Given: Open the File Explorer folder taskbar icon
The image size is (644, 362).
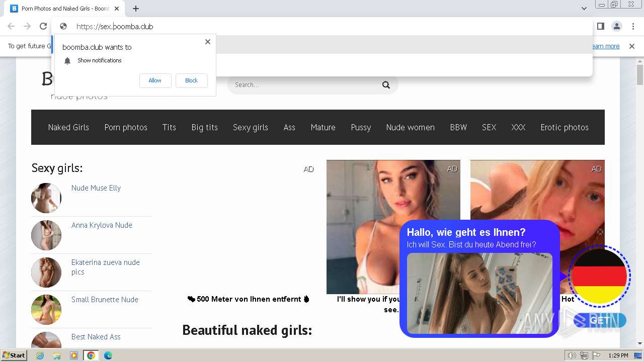Looking at the screenshot, I should click(x=57, y=355).
